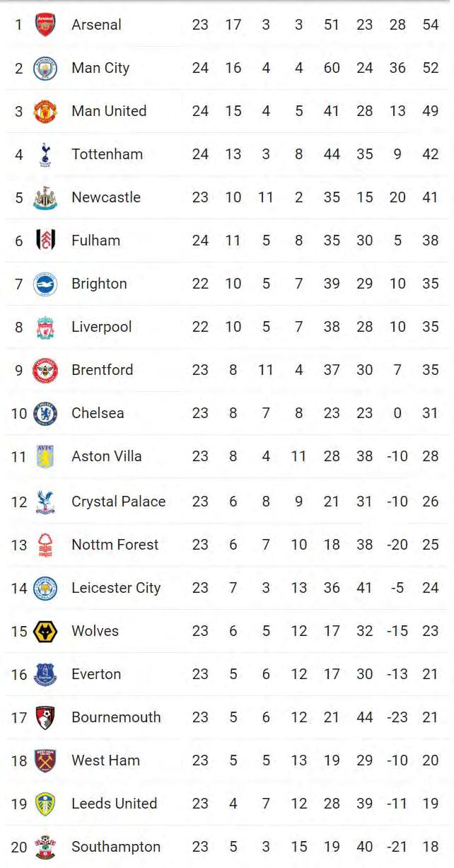This screenshot has width=454, height=868.
Task: Click the Brentford bee badge
Action: [x=45, y=370]
